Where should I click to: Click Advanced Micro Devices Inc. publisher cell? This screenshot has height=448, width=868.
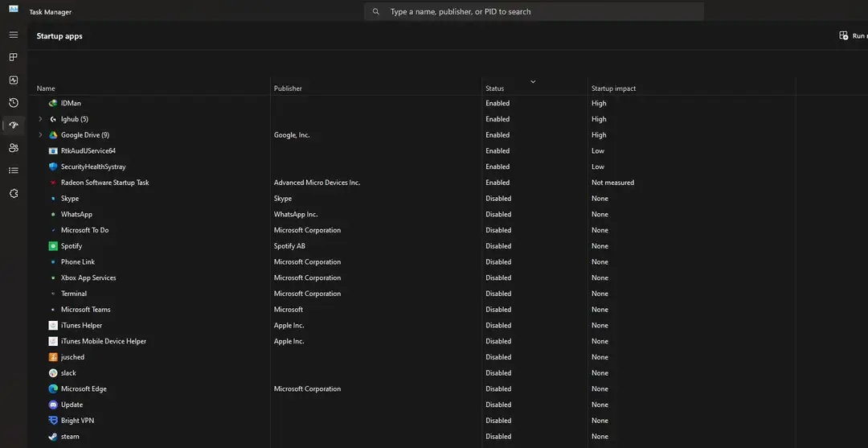point(317,183)
